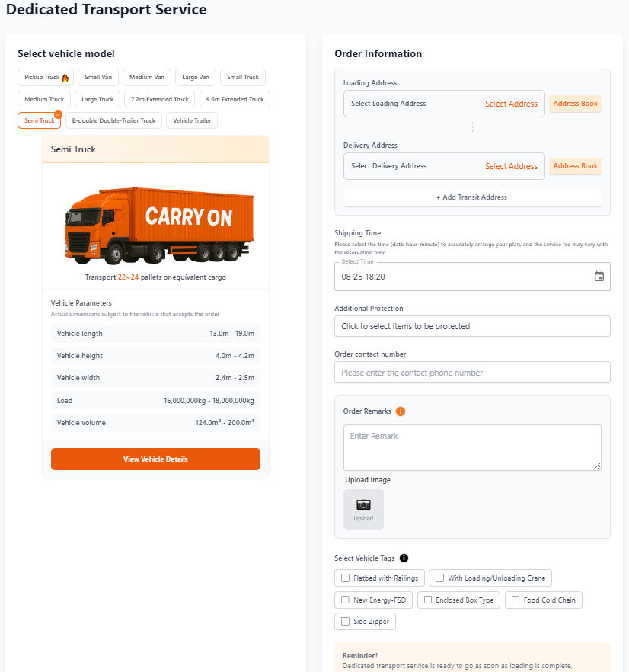Switch to the Medium Van vehicle model
The width and height of the screenshot is (629, 672).
[146, 77]
